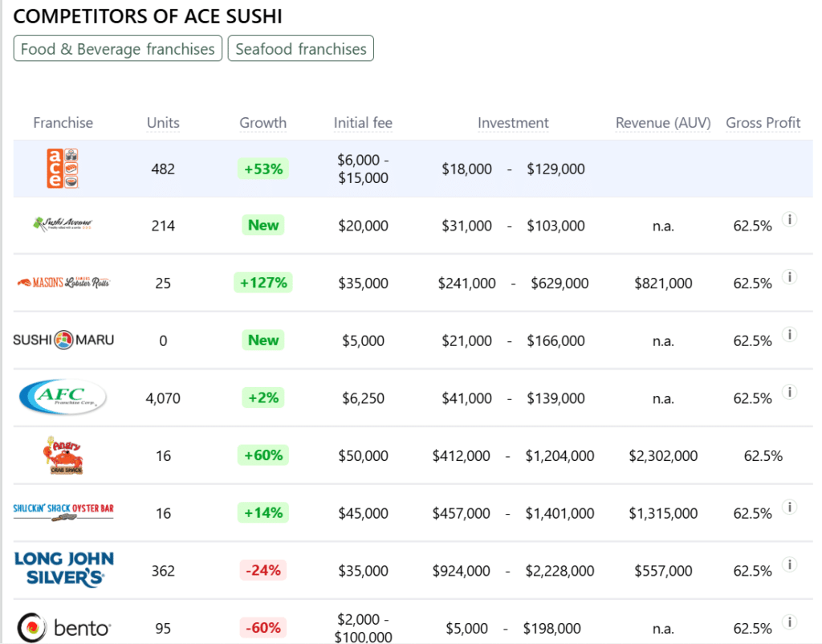Select Angry Crab Shack's 62.5% gross profit
This screenshot has height=644, width=822.
tap(763, 456)
